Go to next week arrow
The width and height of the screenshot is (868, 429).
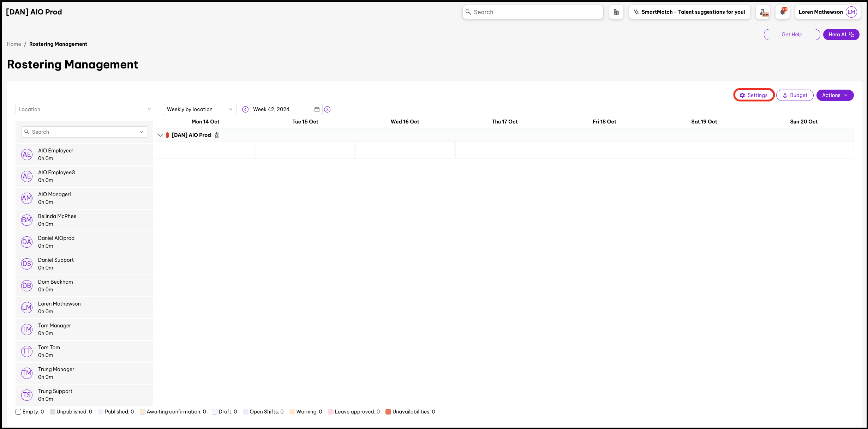point(327,109)
